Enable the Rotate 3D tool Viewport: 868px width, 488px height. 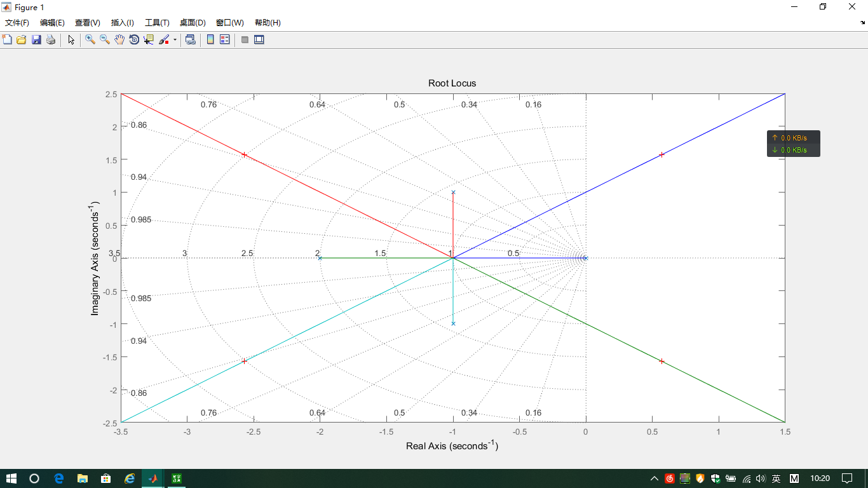[x=134, y=39]
